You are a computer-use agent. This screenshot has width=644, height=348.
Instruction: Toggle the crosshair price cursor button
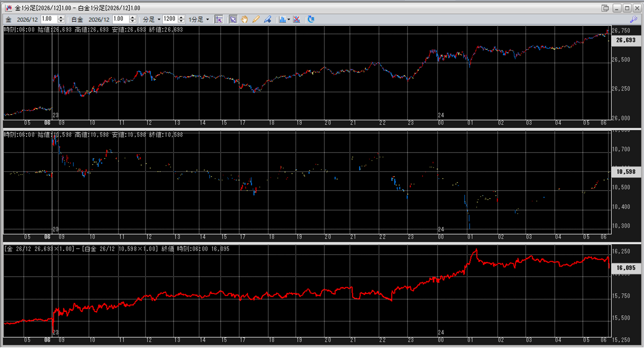tap(219, 20)
